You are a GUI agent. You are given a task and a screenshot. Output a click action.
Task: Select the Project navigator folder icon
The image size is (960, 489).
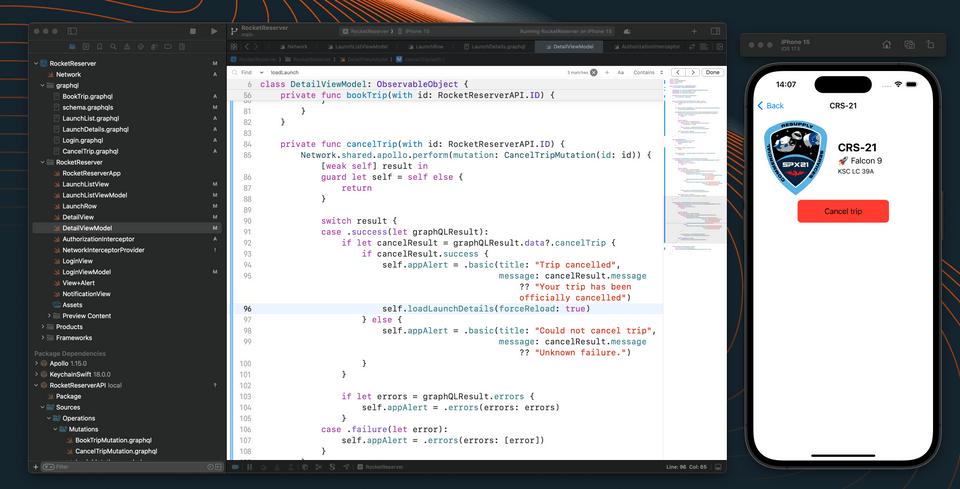(x=72, y=47)
